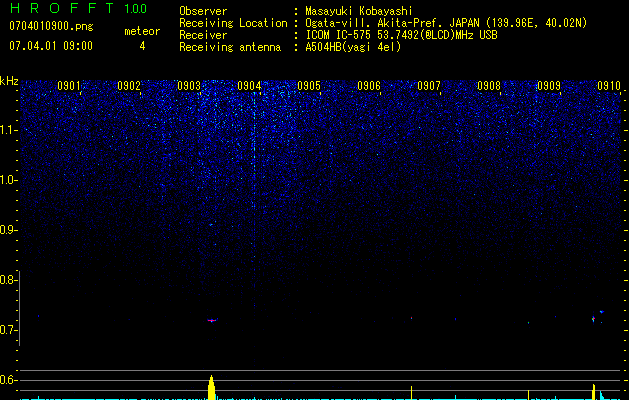Screen dimensions: 629x400
Task: Click the 0905 time marker
Action: tap(309, 86)
